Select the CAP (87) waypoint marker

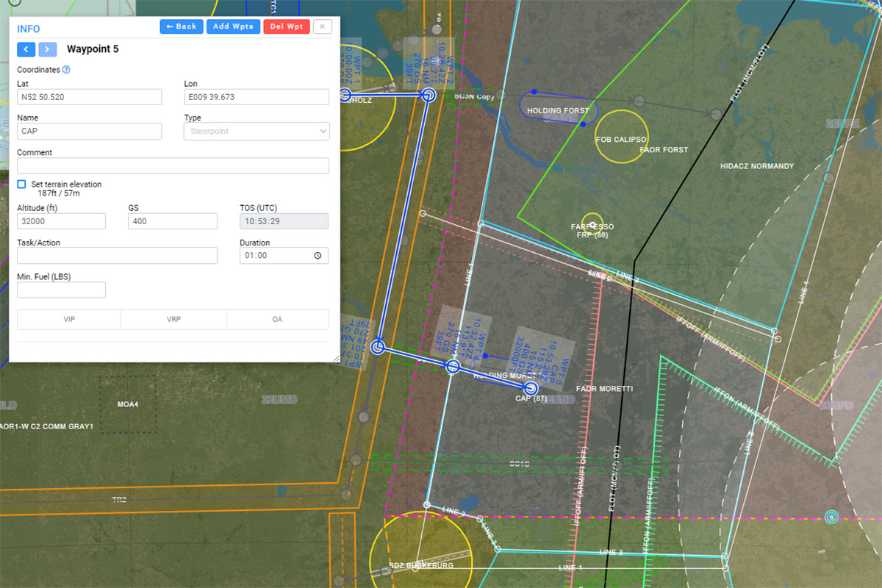pyautogui.click(x=530, y=387)
